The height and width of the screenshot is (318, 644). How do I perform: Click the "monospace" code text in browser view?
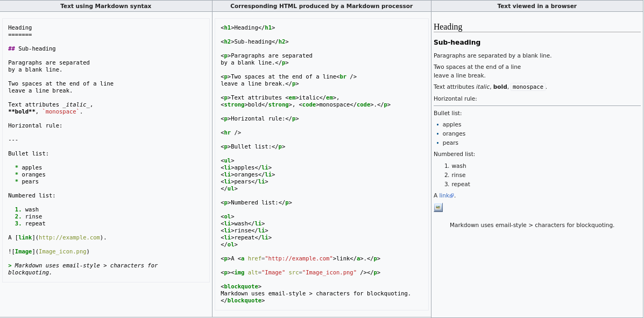(x=527, y=87)
